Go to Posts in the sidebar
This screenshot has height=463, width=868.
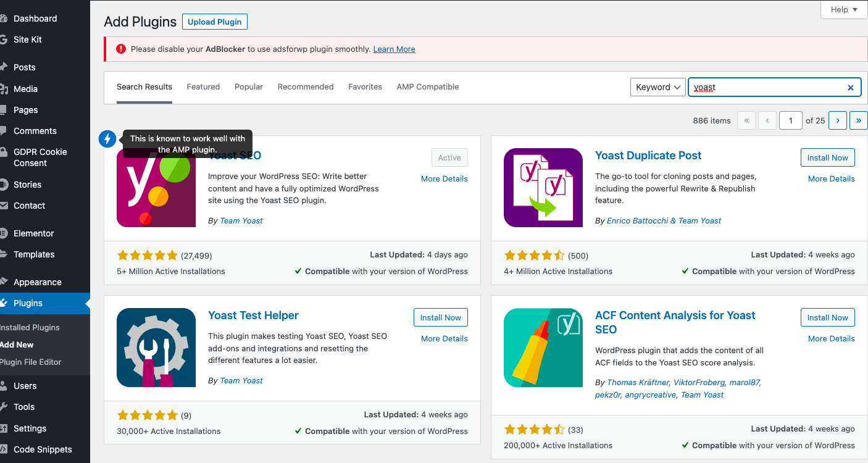click(x=25, y=67)
